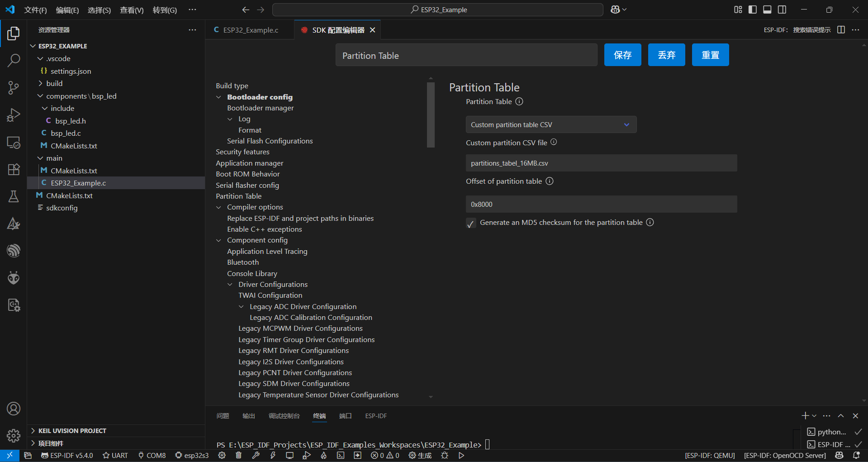868x462 pixels.
Task: Open ESP-IDF terminal icon in status bar
Action: click(341, 455)
